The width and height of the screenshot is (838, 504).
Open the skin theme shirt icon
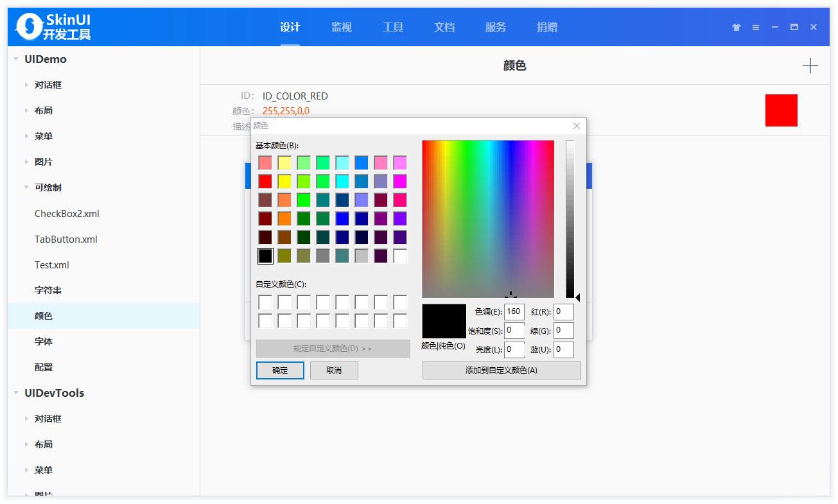737,28
